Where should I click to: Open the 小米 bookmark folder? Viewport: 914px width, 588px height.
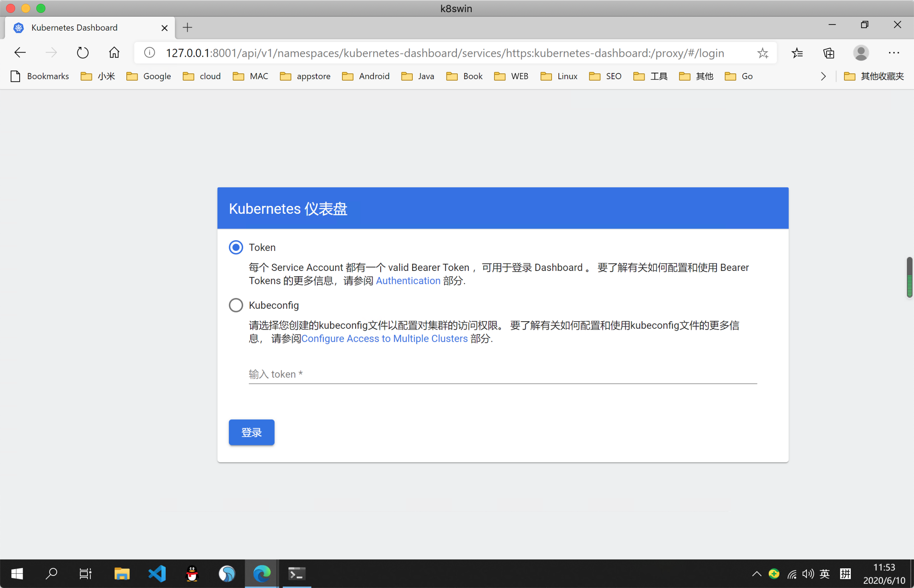tap(98, 76)
